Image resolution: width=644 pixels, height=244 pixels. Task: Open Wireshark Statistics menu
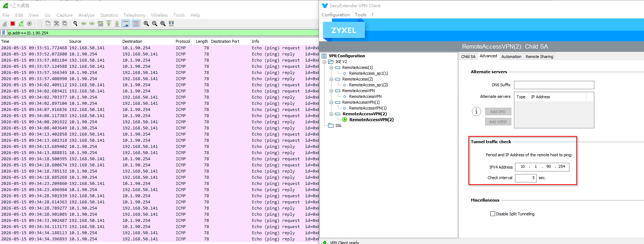coord(109,15)
